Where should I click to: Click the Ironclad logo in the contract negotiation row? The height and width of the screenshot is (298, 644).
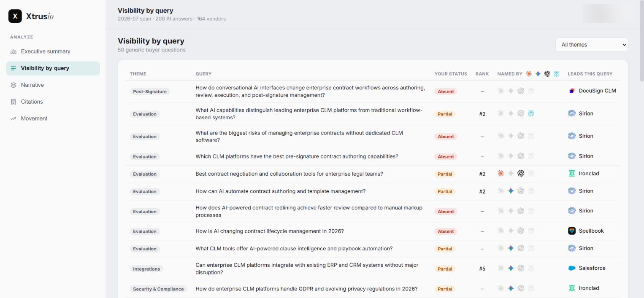click(x=572, y=174)
